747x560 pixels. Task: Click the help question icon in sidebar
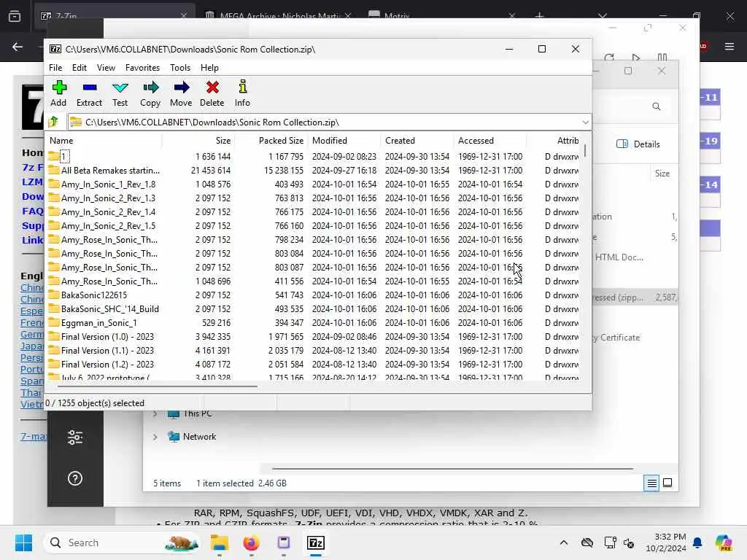tap(75, 478)
